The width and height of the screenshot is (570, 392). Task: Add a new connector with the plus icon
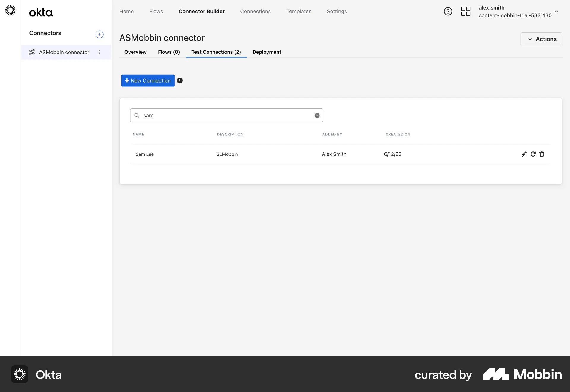click(x=99, y=34)
